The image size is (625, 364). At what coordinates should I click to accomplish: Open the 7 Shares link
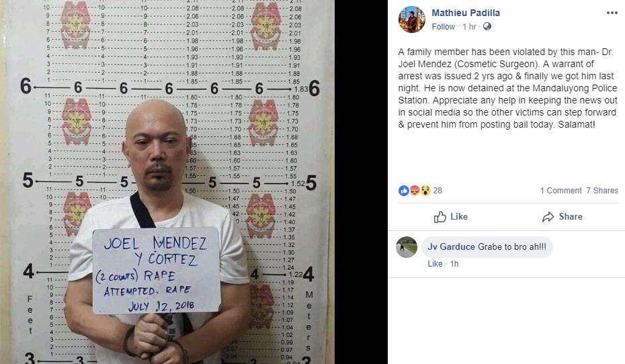(x=602, y=191)
